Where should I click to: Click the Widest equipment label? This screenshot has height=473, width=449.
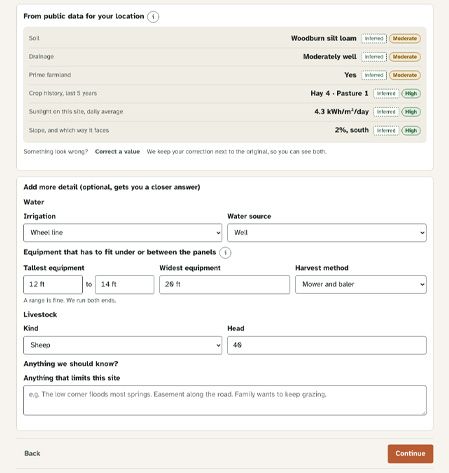190,268
